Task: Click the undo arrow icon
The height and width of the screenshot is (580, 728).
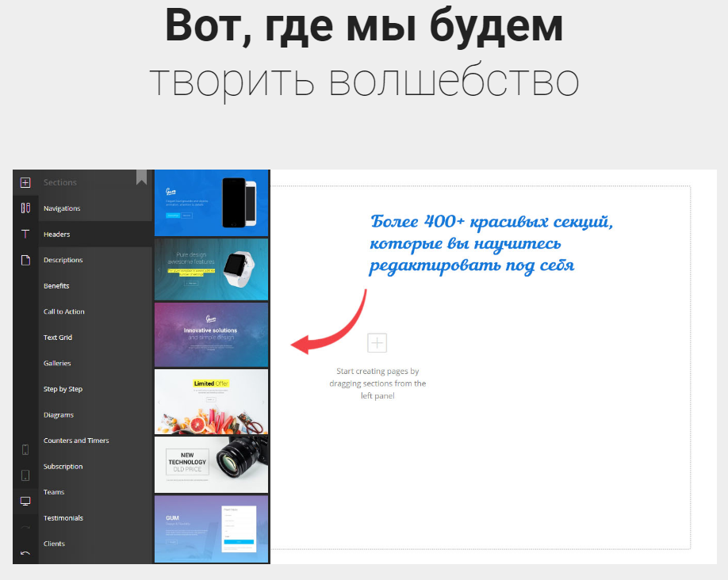Action: (x=25, y=553)
